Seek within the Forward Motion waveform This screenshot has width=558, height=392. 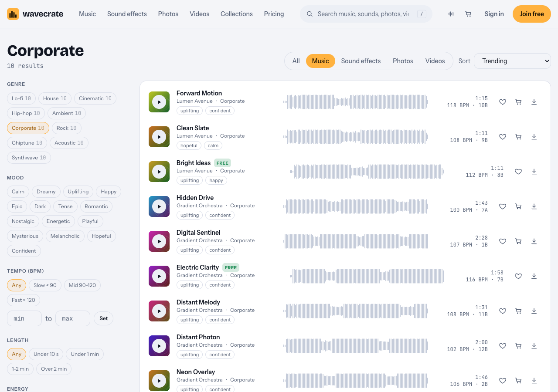point(356,102)
